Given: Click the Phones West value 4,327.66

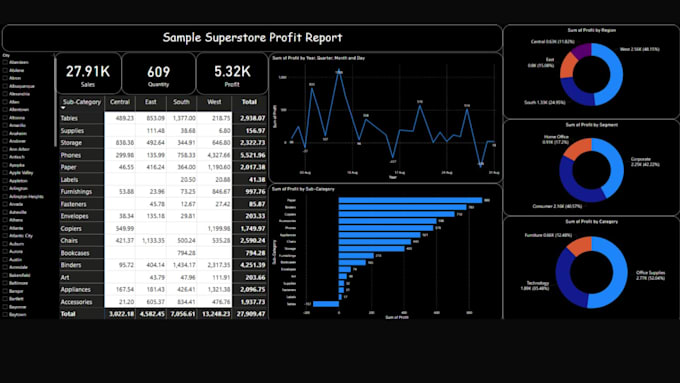Looking at the screenshot, I should pyautogui.click(x=219, y=155).
